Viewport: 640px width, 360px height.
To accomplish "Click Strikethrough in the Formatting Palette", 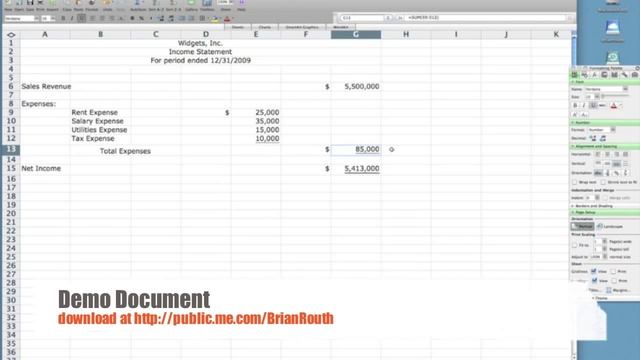I will (x=602, y=106).
